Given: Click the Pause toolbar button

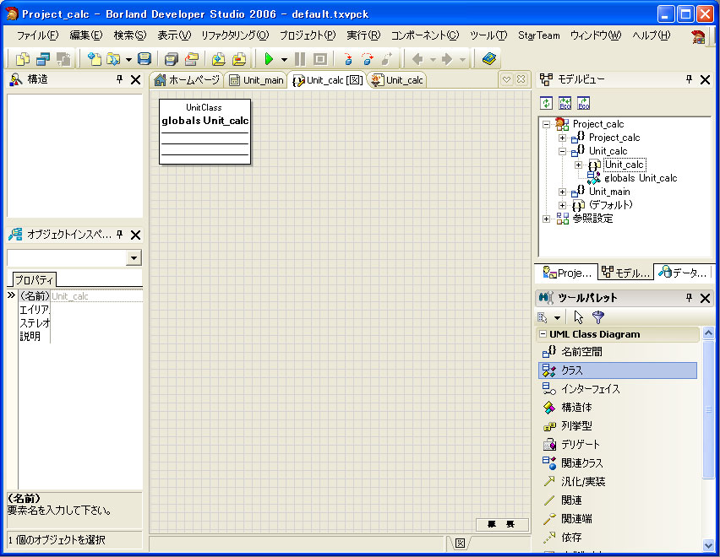Looking at the screenshot, I should [x=300, y=59].
